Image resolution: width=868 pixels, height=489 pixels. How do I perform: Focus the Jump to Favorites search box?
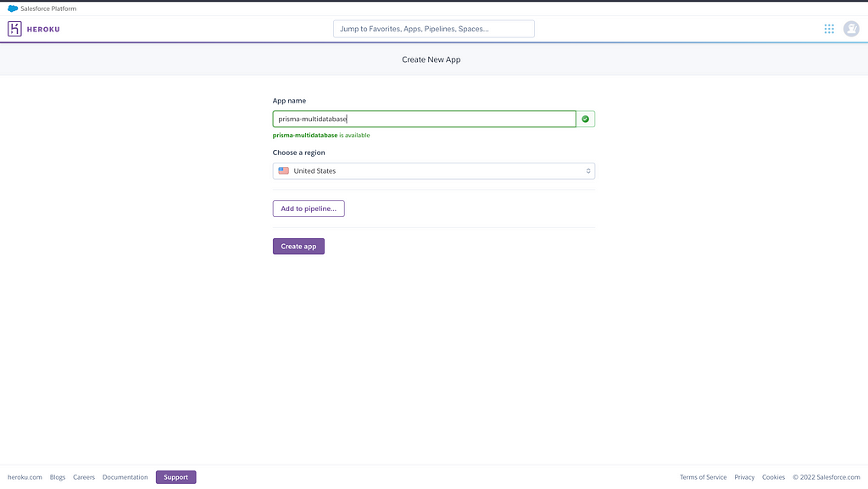point(433,29)
